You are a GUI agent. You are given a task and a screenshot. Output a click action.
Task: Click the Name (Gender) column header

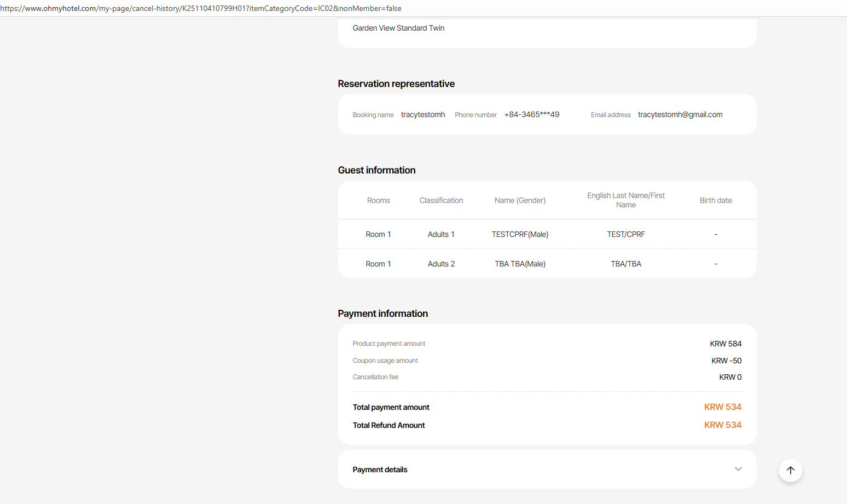520,200
